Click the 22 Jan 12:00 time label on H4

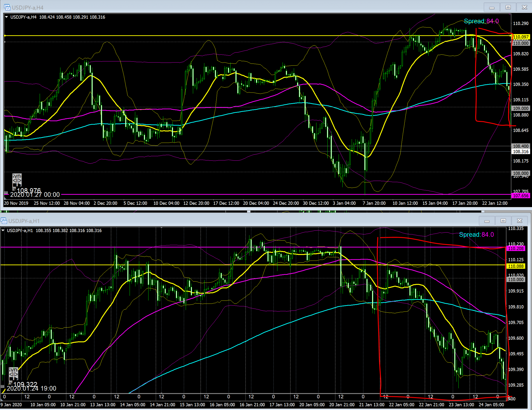click(x=495, y=203)
